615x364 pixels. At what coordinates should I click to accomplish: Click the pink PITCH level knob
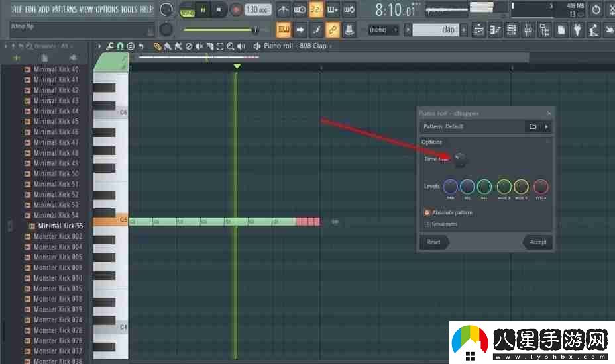541,187
